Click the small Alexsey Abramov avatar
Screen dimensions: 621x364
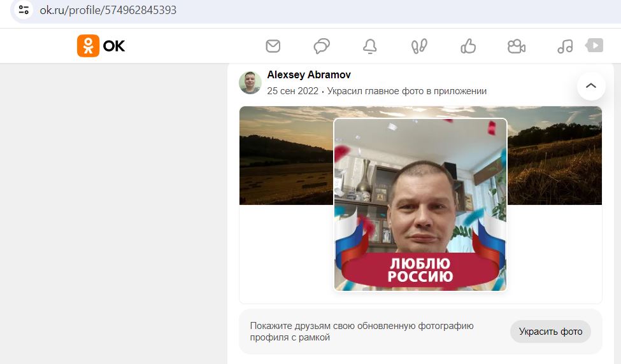250,83
